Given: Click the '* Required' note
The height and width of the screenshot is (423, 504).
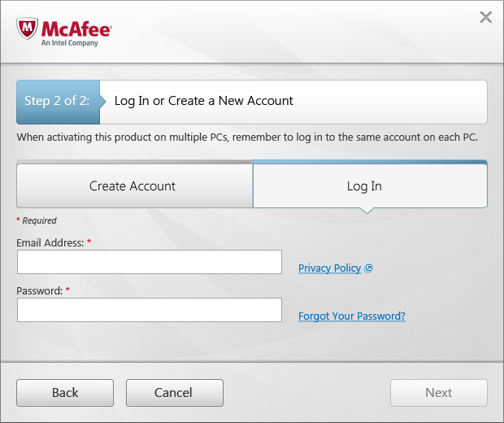Looking at the screenshot, I should (37, 220).
